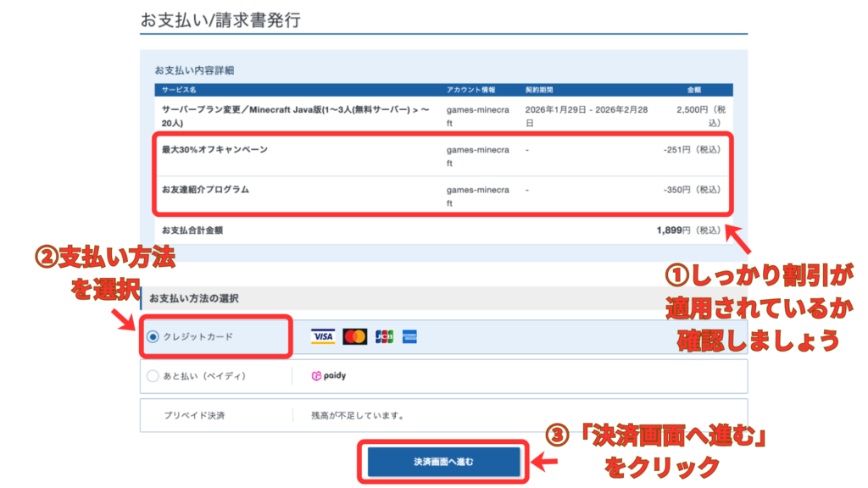Screen dimensions: 868x488
Task: Select the クレジットカード radio button
Action: pyautogui.click(x=153, y=337)
